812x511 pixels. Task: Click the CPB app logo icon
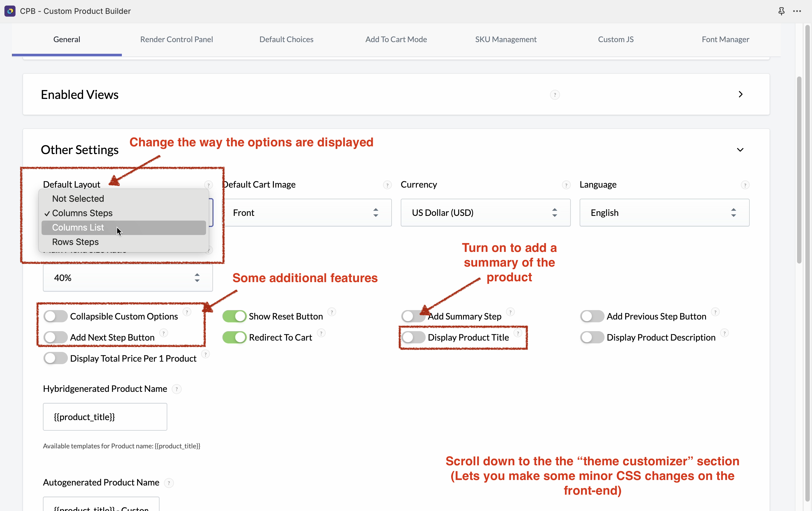tap(10, 11)
